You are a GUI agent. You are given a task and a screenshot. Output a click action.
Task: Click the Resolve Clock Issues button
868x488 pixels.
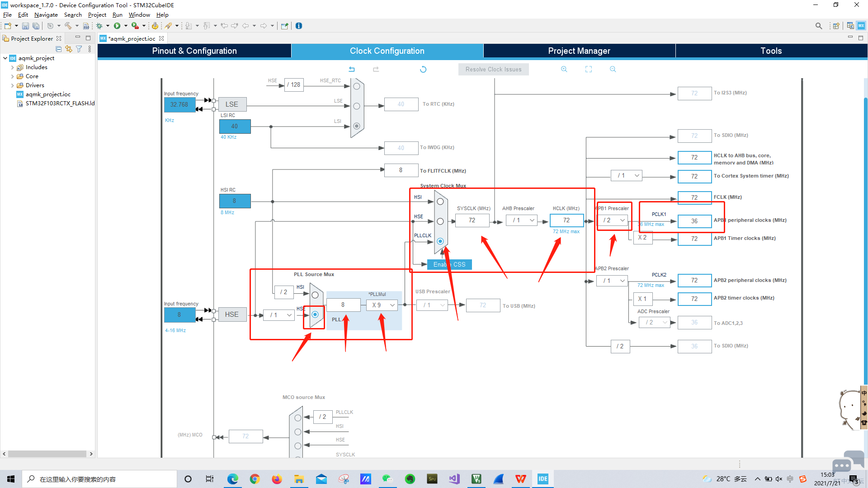[493, 69]
